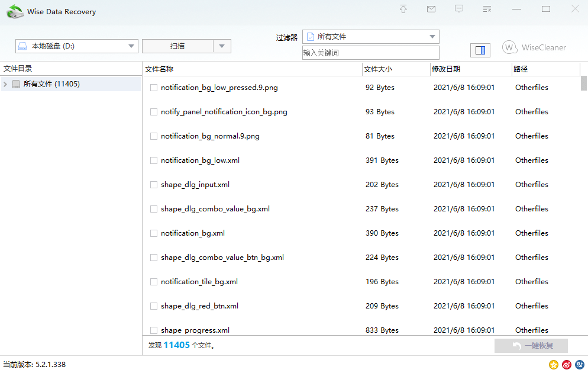588x373 pixels.
Task: Click the yellow star rating icon
Action: 553,365
